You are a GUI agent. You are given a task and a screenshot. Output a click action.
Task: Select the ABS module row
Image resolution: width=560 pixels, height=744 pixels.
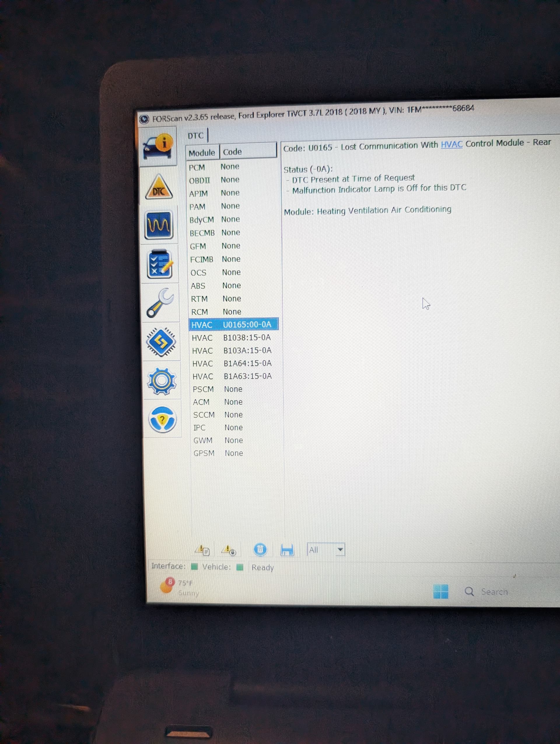click(233, 286)
